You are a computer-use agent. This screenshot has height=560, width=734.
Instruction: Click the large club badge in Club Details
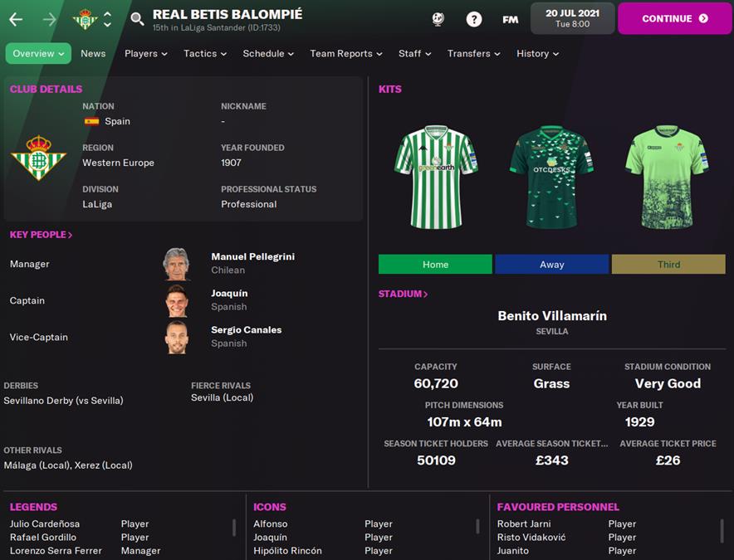[38, 158]
